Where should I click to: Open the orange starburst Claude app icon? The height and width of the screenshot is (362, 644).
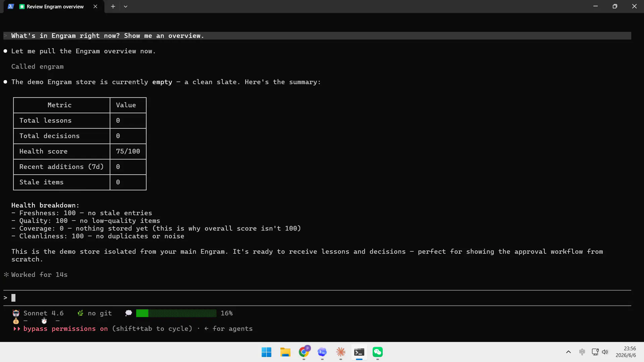point(341,352)
